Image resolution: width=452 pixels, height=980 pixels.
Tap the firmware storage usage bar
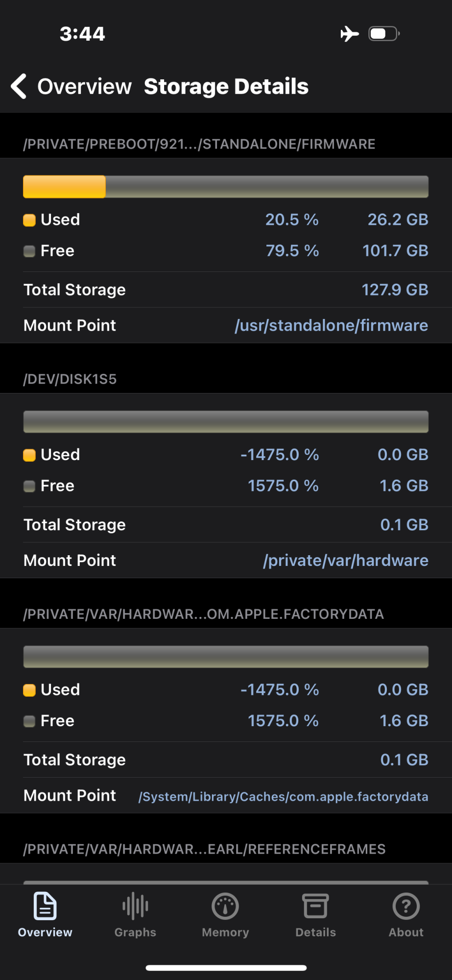click(226, 187)
